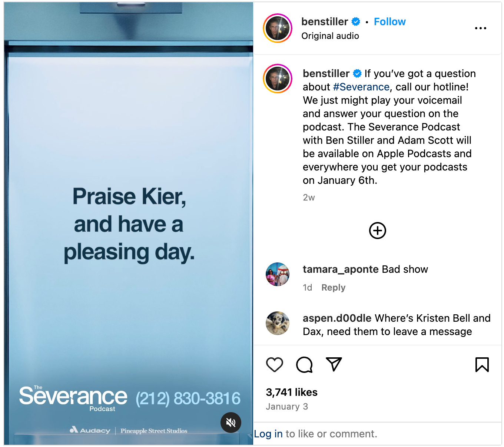Share post using paper plane icon
This screenshot has height=447, width=504.
334,364
